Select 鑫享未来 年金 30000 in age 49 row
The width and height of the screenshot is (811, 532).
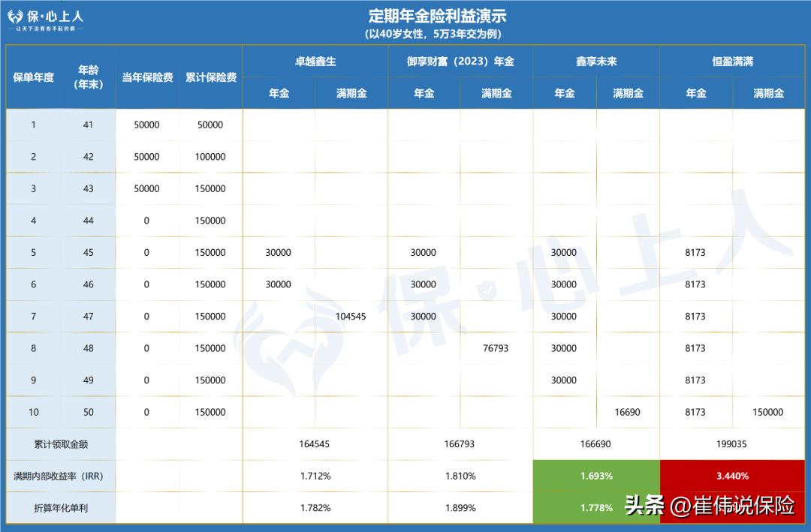564,380
